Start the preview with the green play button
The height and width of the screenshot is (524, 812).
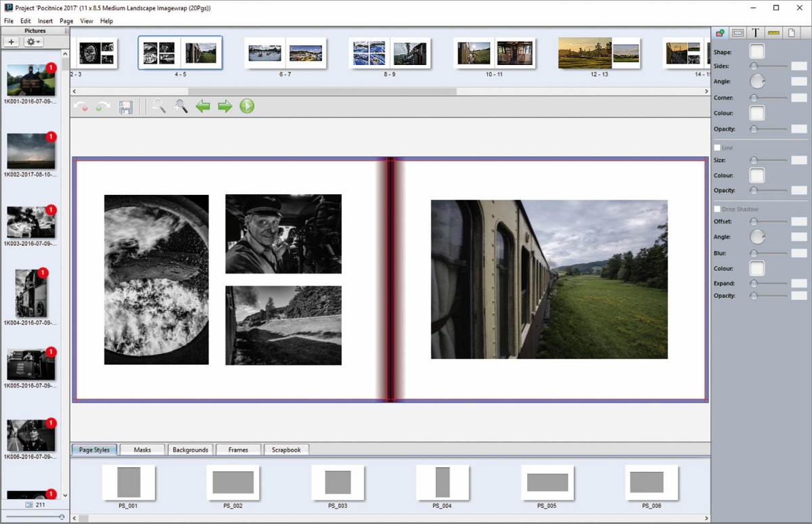(x=247, y=106)
